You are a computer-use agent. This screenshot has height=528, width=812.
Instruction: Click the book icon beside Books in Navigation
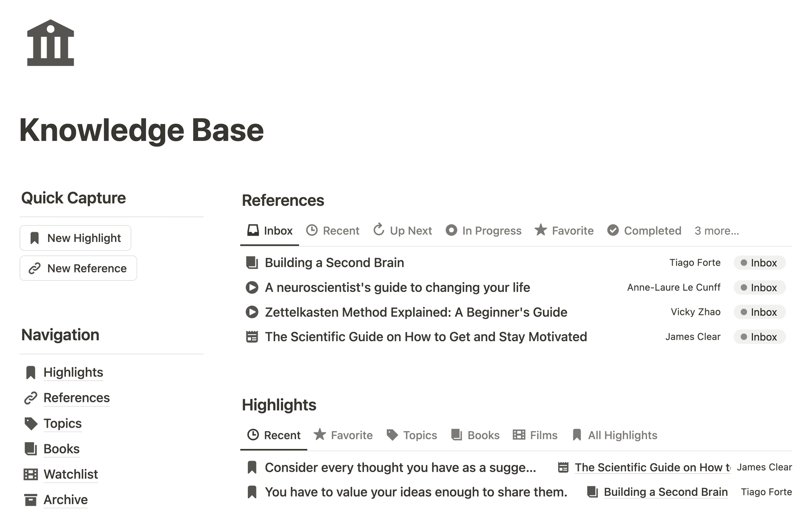point(31,448)
